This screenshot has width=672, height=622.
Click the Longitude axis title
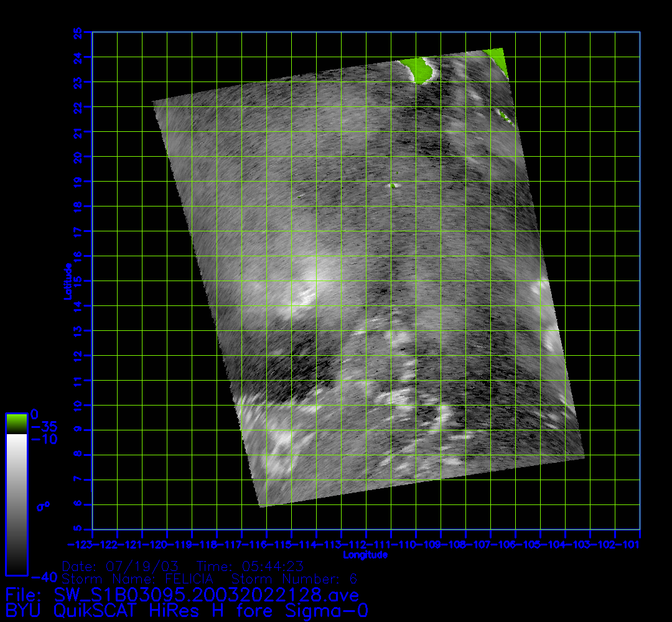(x=366, y=555)
